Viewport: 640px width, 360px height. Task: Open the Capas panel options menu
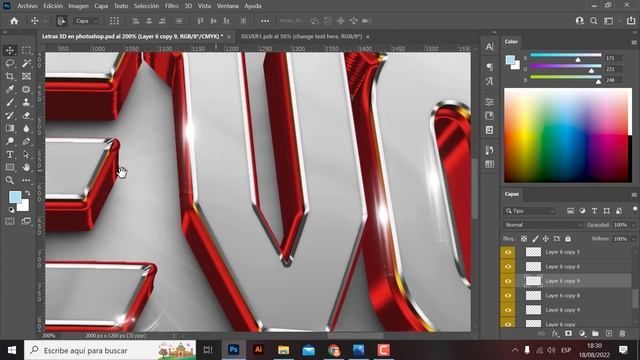click(x=634, y=195)
